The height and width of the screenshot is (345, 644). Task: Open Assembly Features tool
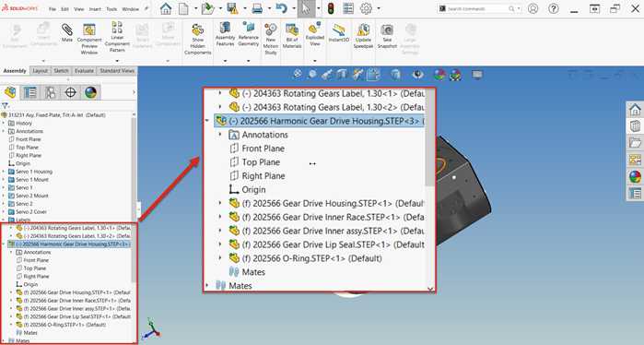(225, 34)
